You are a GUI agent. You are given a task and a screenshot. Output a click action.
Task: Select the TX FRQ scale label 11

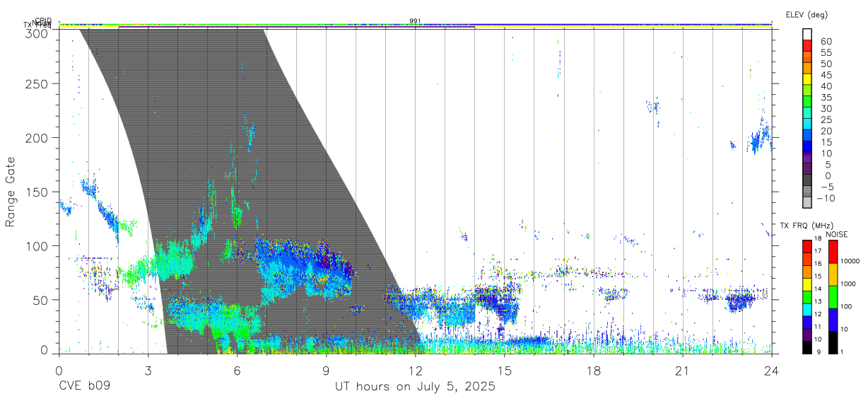coord(817,327)
